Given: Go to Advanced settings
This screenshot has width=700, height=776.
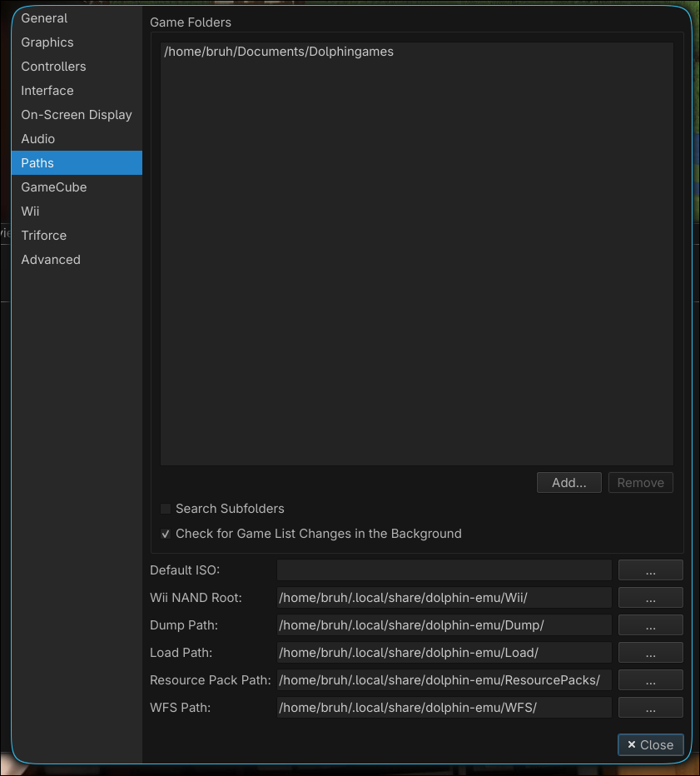Looking at the screenshot, I should (x=77, y=260).
